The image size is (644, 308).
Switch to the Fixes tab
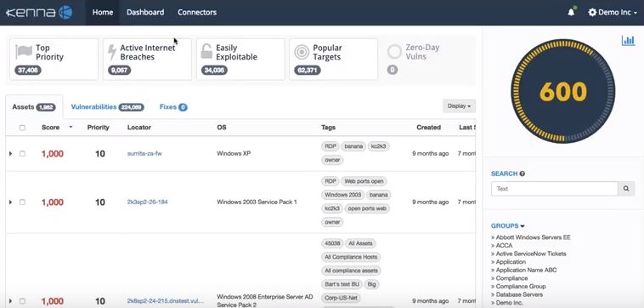tap(173, 107)
